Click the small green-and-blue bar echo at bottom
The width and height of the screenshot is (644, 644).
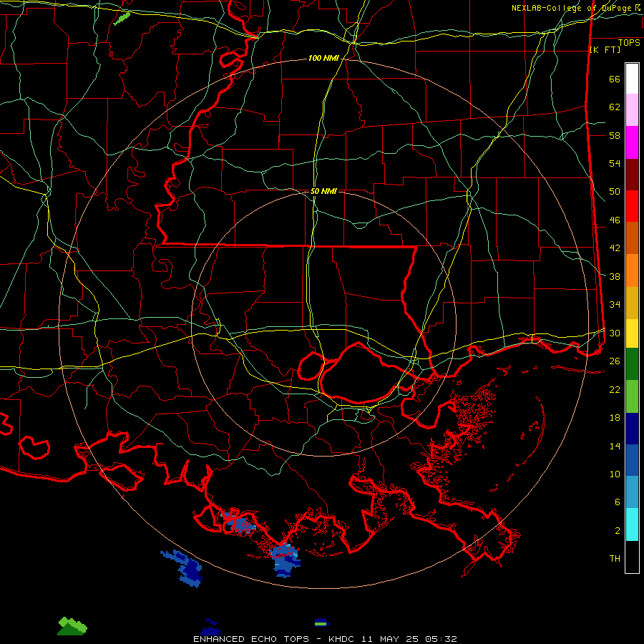click(x=323, y=622)
